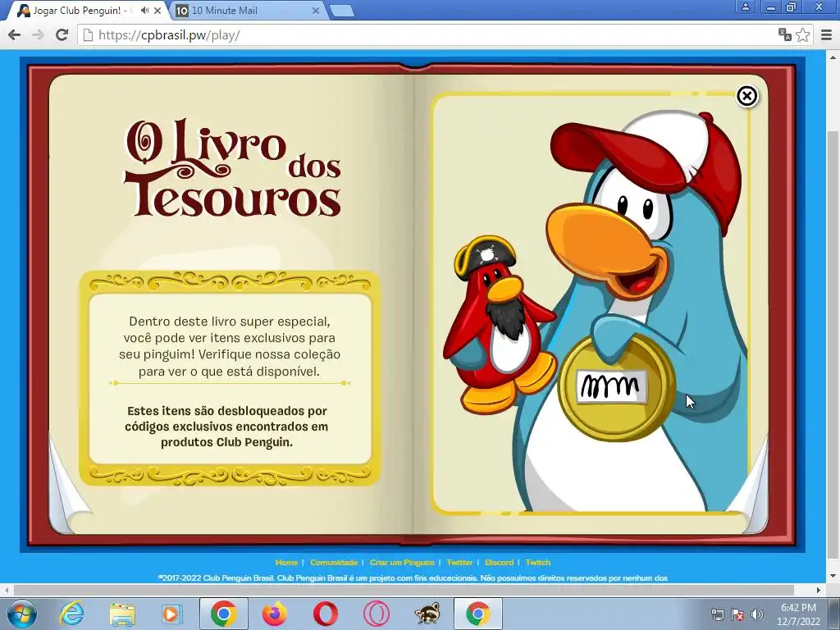
Task: Open the Comunidade footer link
Action: [334, 563]
